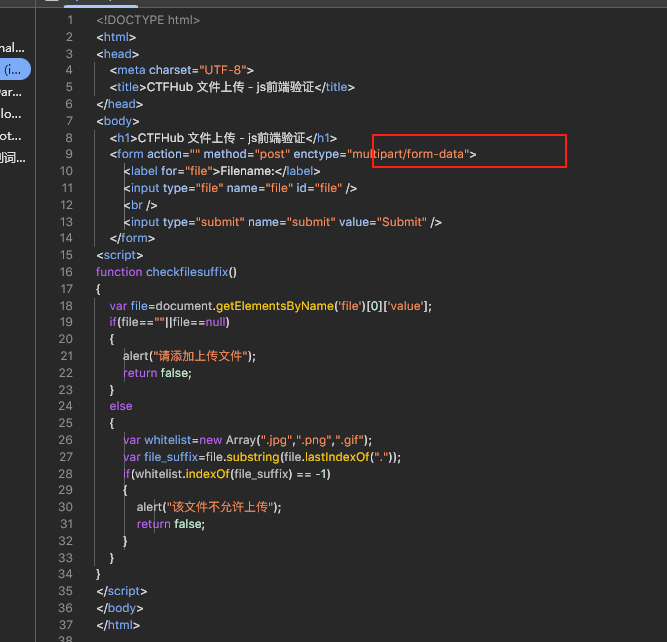Click the method="post" attribute in the form tag

click(x=247, y=154)
